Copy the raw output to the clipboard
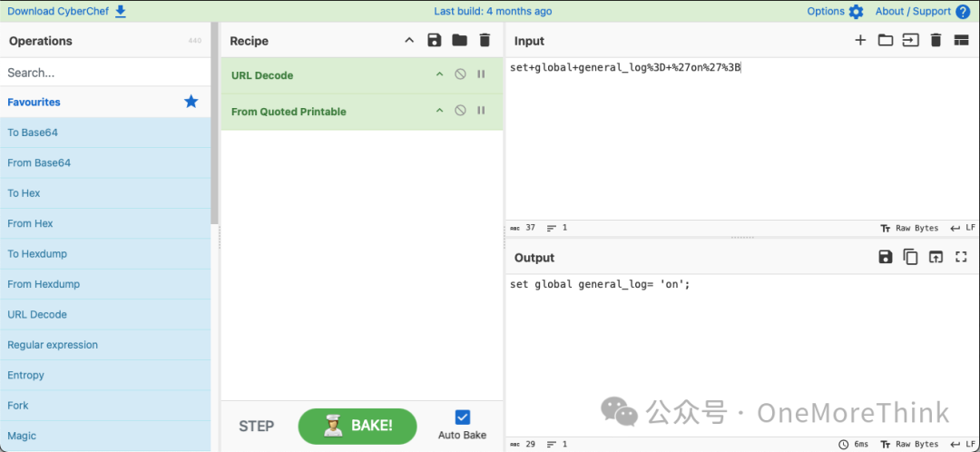Screen dimensions: 980x452 pyautogui.click(x=911, y=257)
